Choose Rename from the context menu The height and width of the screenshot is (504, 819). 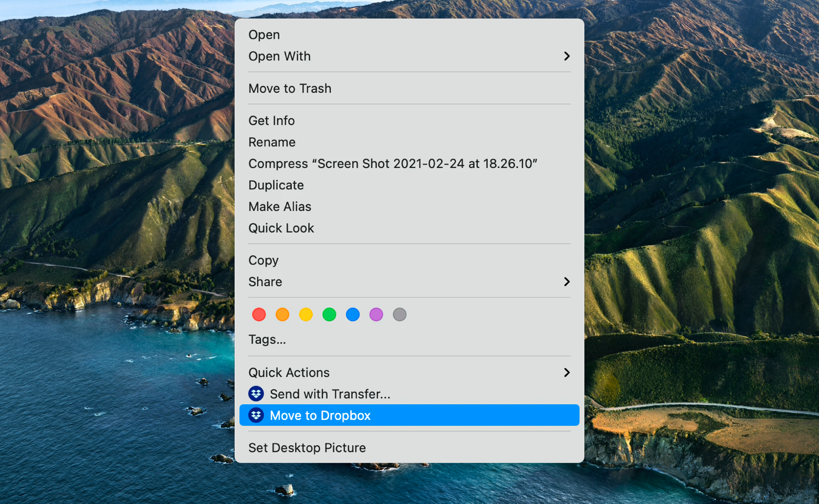click(x=409, y=142)
